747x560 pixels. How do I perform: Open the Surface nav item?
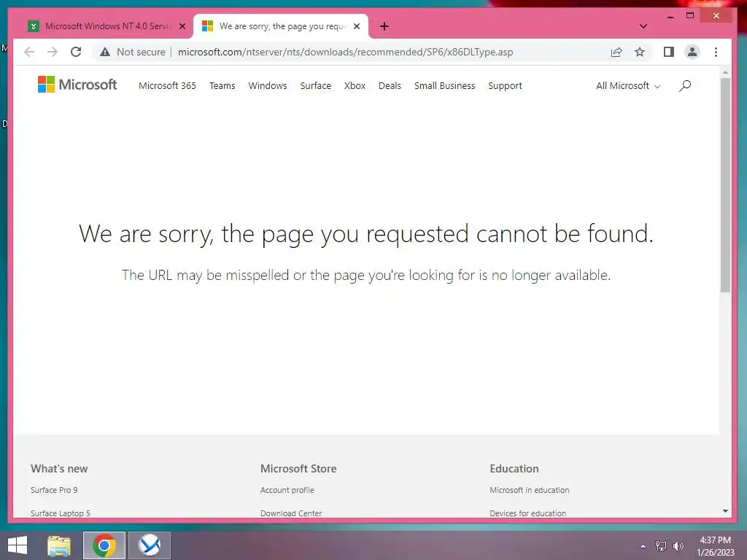click(315, 86)
